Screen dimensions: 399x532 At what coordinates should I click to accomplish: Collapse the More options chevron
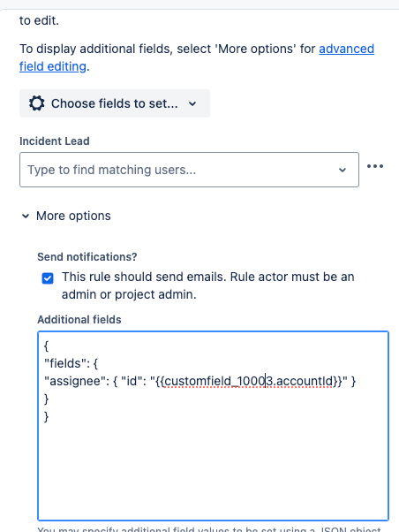point(26,217)
